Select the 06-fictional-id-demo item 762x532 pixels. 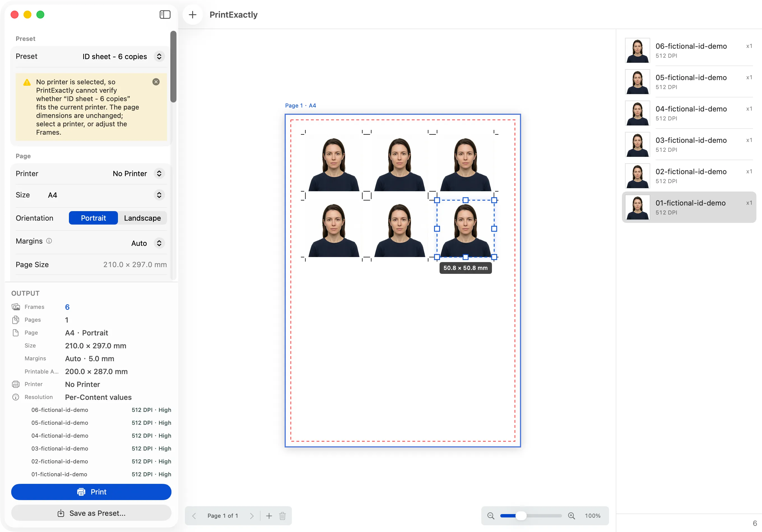689,50
